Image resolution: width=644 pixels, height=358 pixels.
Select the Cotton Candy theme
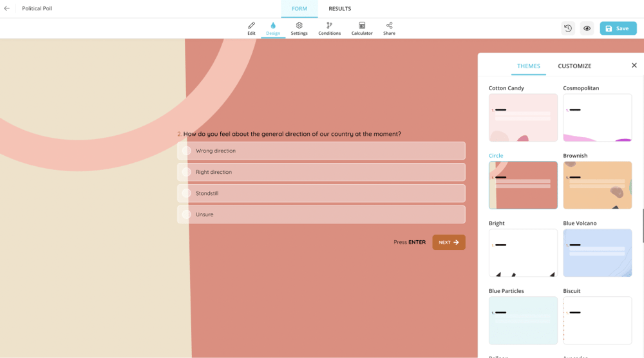point(523,118)
